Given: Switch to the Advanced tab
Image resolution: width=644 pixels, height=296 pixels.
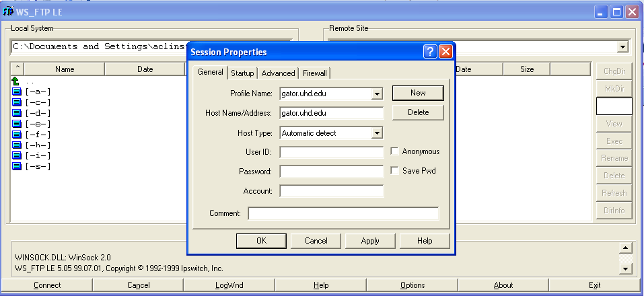Looking at the screenshot, I should tap(278, 73).
